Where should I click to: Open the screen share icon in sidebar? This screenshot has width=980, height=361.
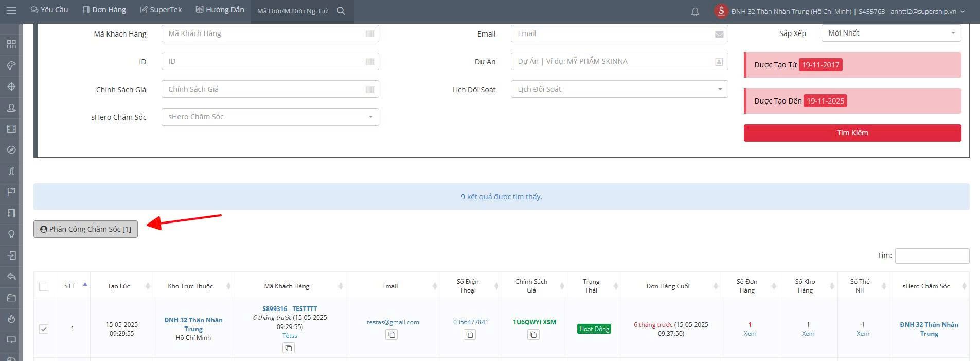[x=11, y=340]
